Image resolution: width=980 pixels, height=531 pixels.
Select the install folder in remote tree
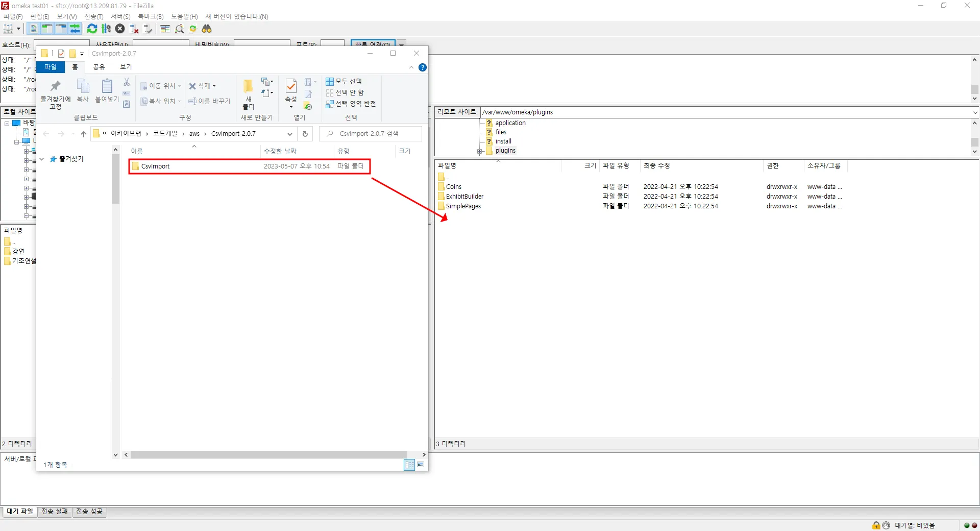[x=503, y=141]
